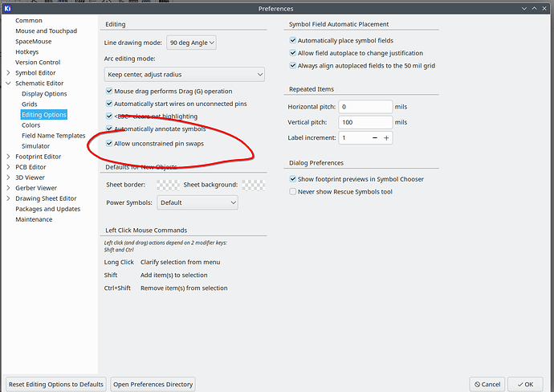Click the minus icon on Label increment

373,138
